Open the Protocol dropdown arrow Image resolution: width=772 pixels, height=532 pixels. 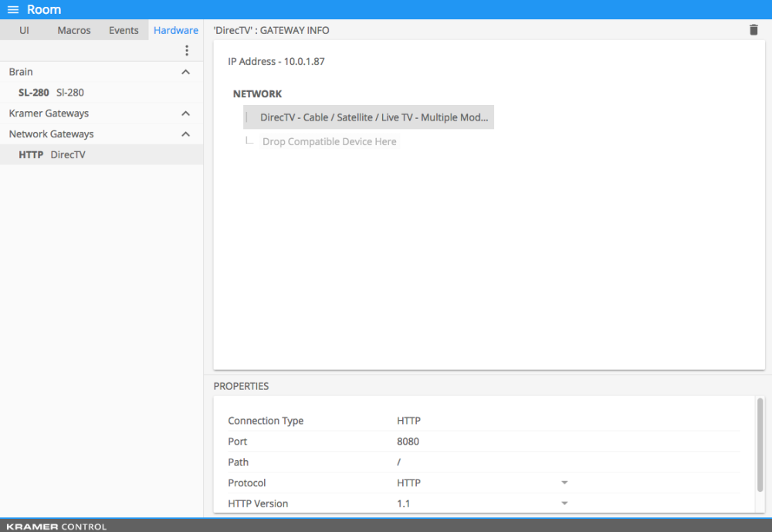564,483
